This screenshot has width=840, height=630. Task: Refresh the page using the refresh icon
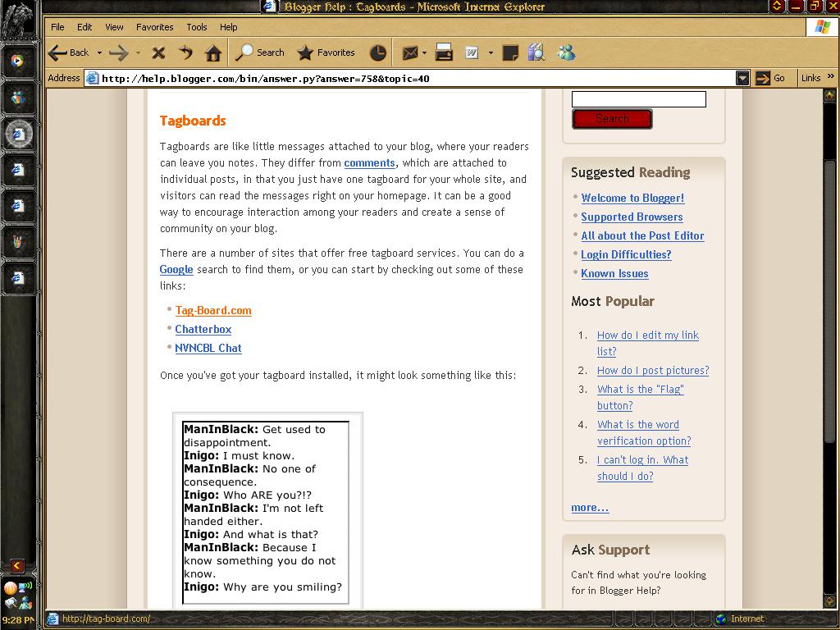(185, 52)
